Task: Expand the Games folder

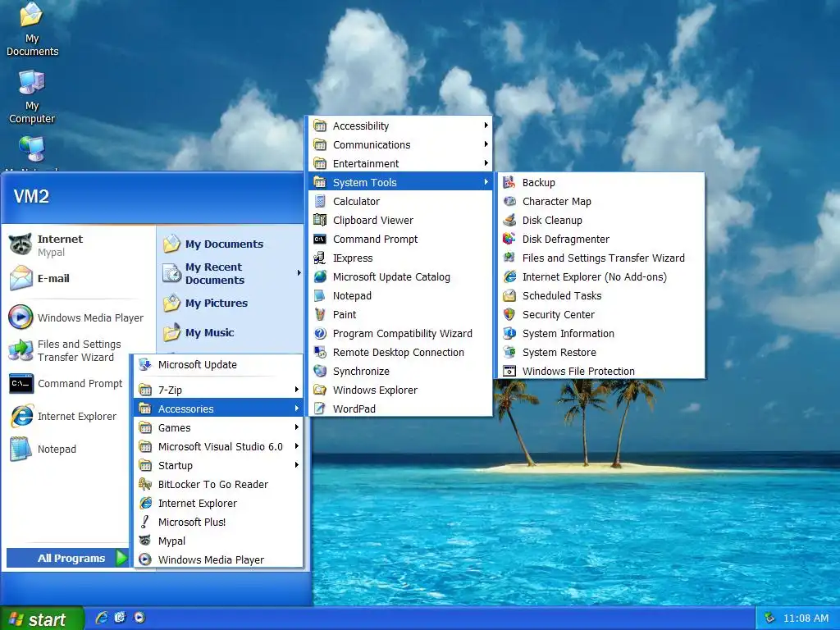Action: (218, 427)
